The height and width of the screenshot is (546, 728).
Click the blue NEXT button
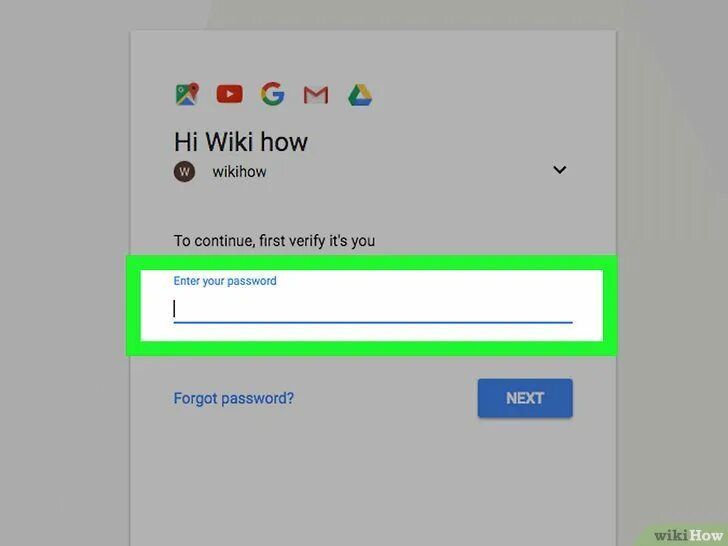[x=525, y=398]
